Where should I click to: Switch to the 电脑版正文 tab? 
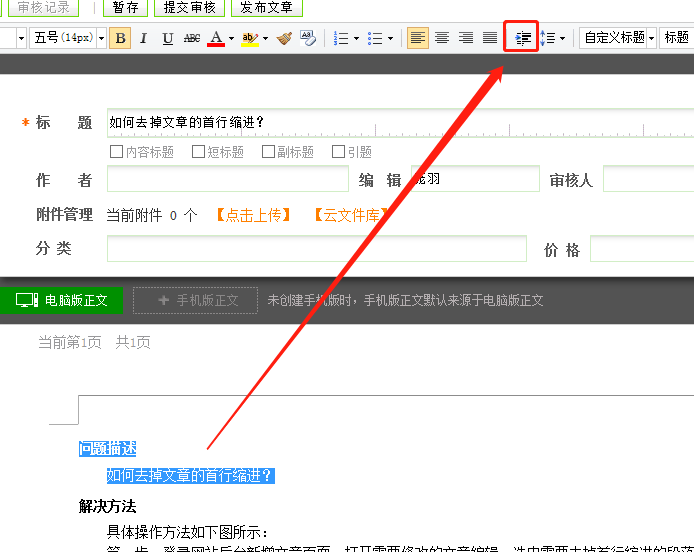(x=68, y=300)
